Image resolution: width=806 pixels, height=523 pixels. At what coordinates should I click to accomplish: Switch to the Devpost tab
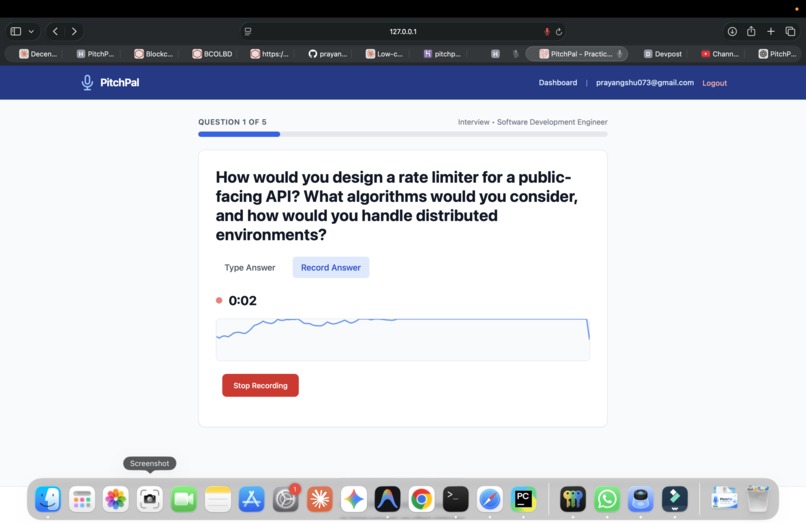pos(663,53)
